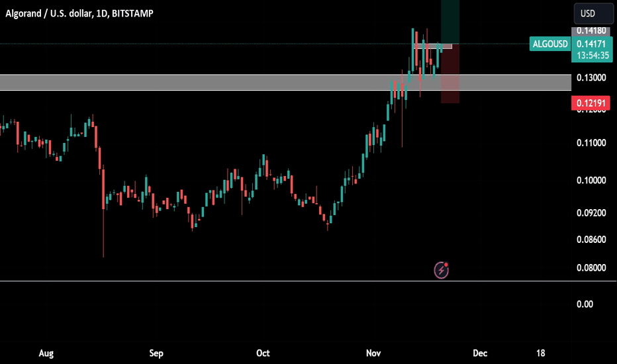Select the 0.14180 price label
617x364 pixels.
pos(591,30)
